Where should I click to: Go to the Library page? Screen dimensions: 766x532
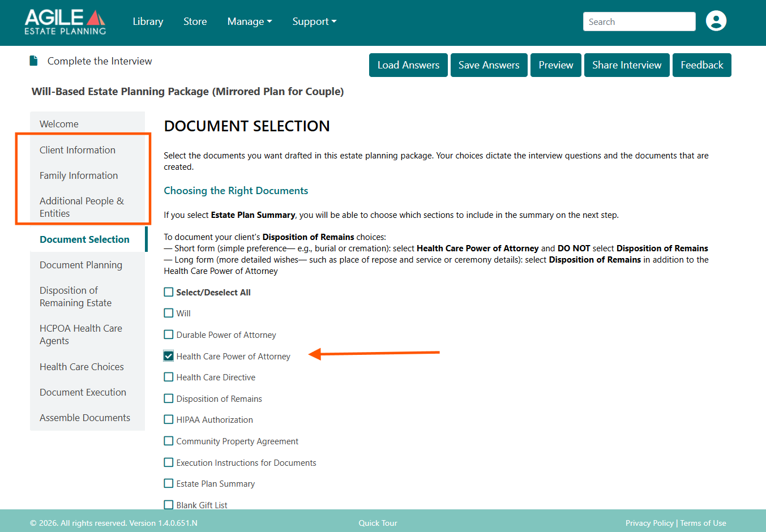(148, 22)
